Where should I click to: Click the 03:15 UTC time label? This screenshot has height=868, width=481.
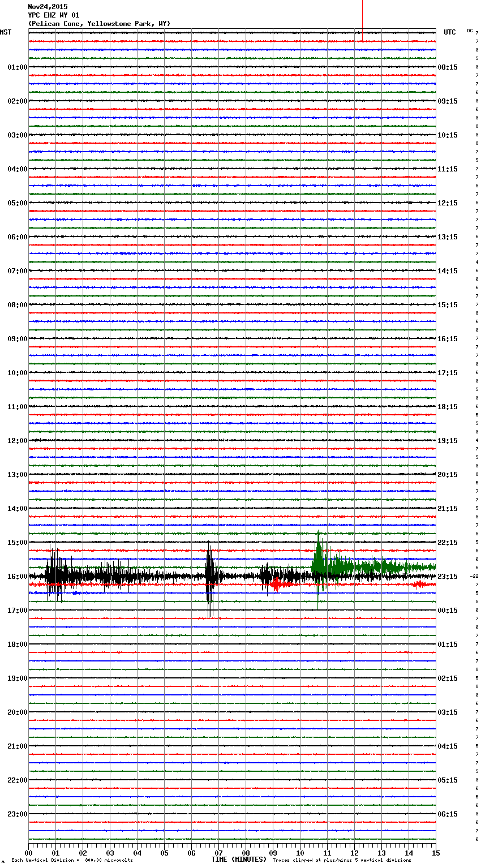click(448, 712)
